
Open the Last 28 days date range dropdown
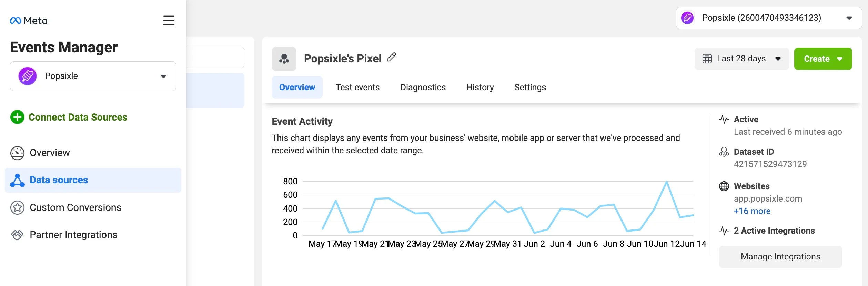pyautogui.click(x=741, y=59)
